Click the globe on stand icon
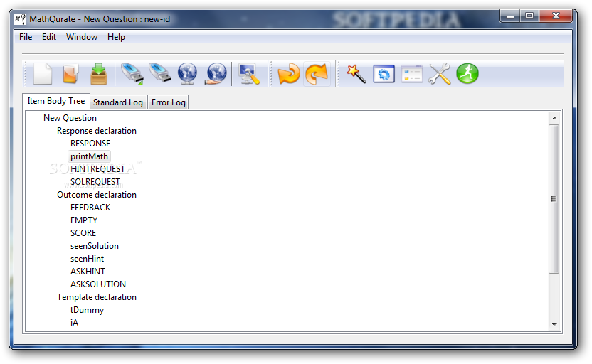 (x=188, y=73)
